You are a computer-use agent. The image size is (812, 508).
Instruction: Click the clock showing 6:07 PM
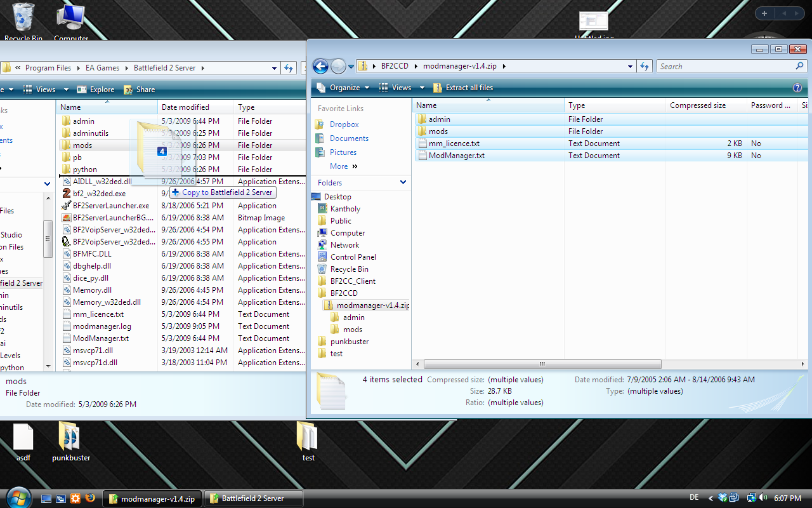tap(787, 498)
